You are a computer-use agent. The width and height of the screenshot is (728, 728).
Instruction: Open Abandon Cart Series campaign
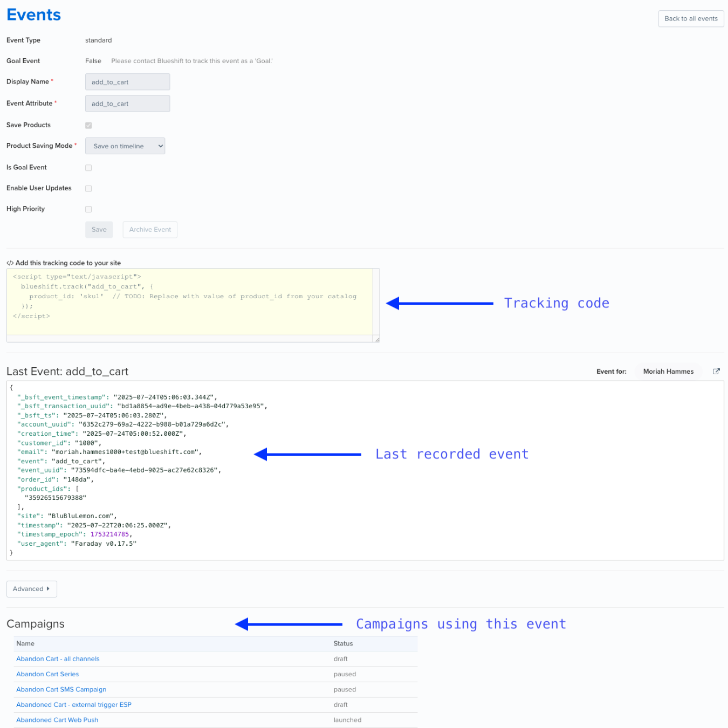(x=47, y=674)
